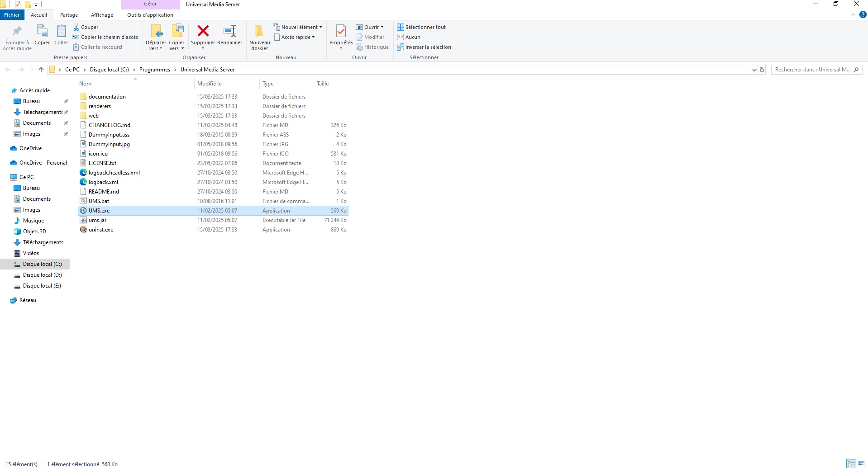Screen dimensions: 868x468
Task: Click the help question mark icon
Action: tap(863, 14)
